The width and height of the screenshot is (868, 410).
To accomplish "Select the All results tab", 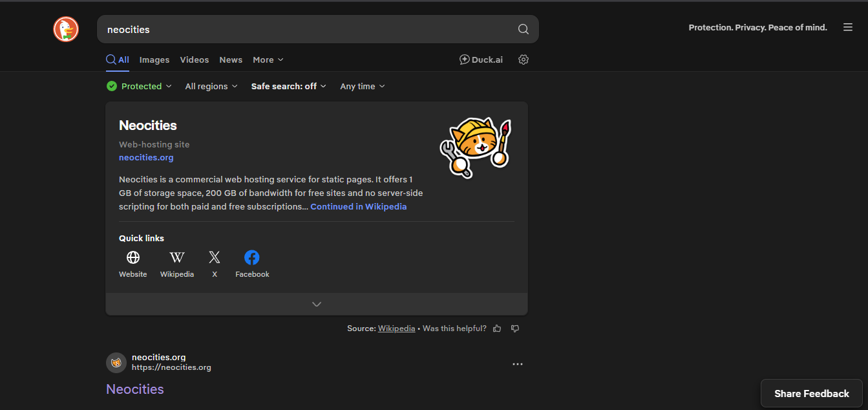I will click(x=118, y=59).
